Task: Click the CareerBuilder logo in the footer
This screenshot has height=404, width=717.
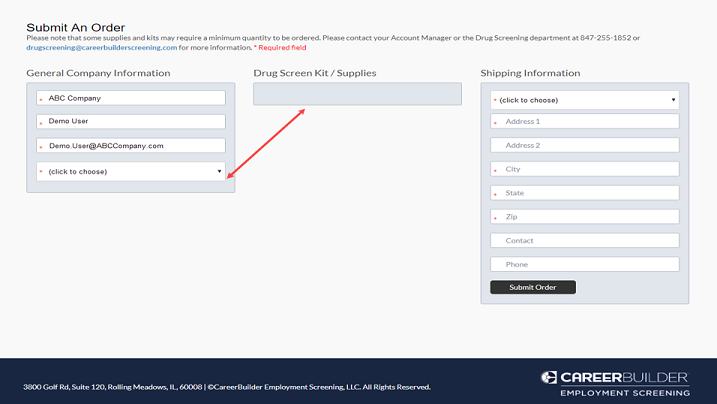Action: (614, 383)
